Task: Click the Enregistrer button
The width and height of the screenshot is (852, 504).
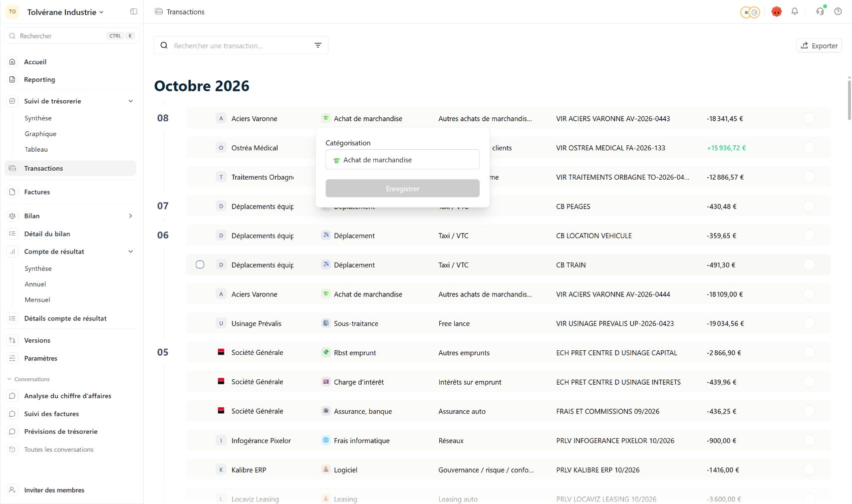Action: tap(402, 189)
